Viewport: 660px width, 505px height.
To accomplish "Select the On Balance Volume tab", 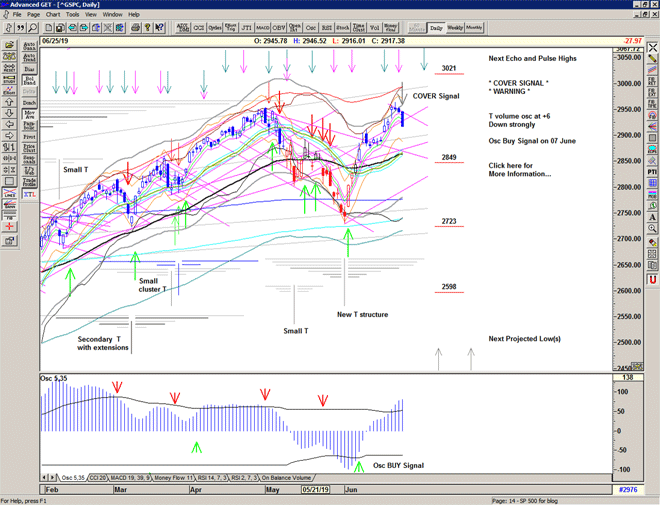I will pyautogui.click(x=286, y=478).
